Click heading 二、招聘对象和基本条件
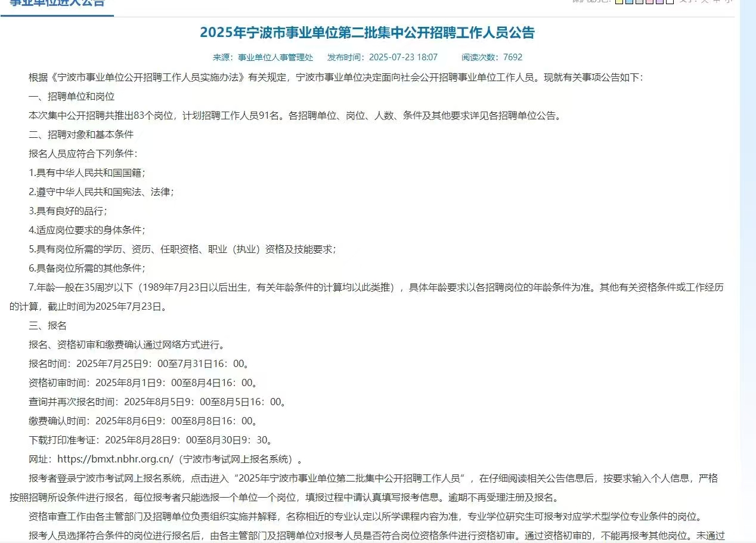756x543 pixels. pyautogui.click(x=81, y=134)
